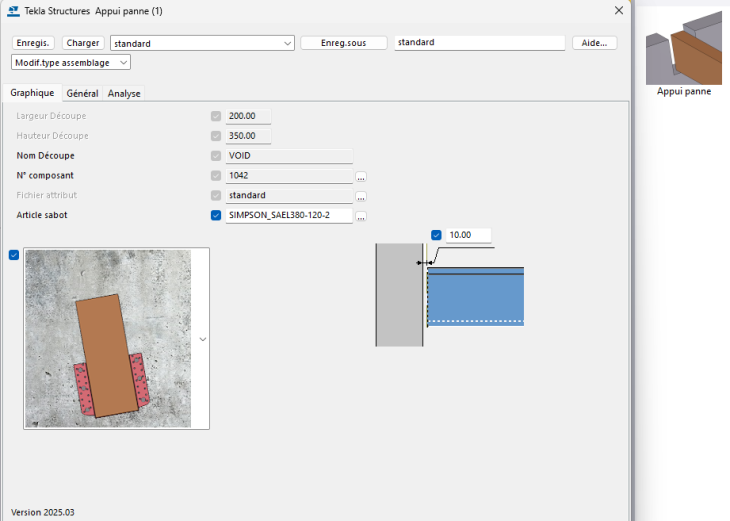Toggle the checkbox above the hanger image
This screenshot has width=730, height=521.
pos(14,255)
